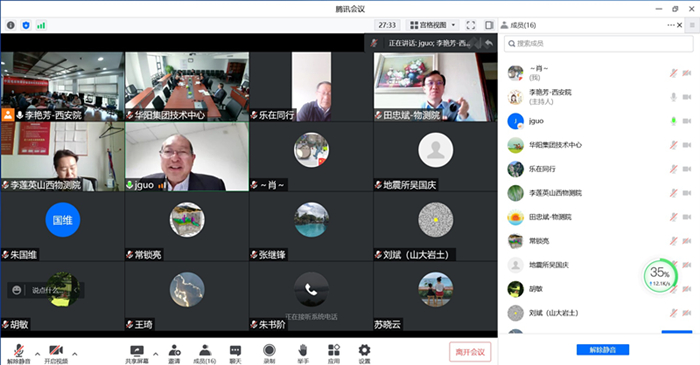Expand the 宫格视图 view dropdown
Viewport: 700px width, 365px height.
click(x=433, y=25)
